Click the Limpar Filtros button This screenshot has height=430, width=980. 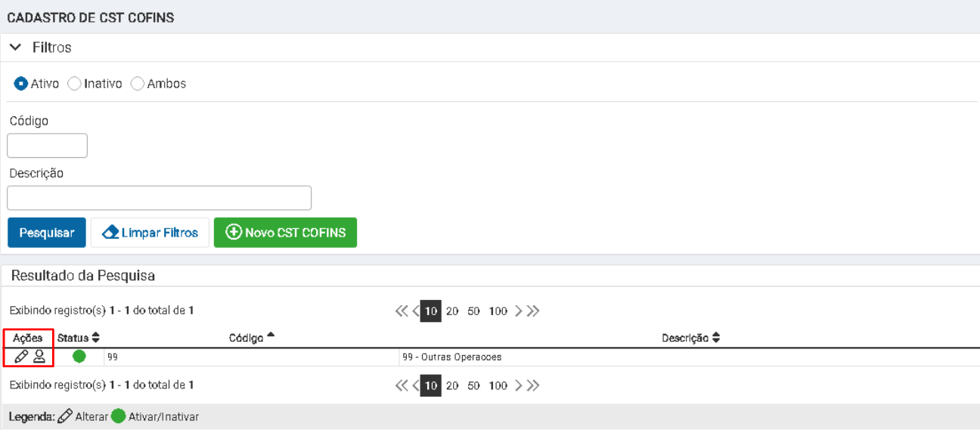150,233
